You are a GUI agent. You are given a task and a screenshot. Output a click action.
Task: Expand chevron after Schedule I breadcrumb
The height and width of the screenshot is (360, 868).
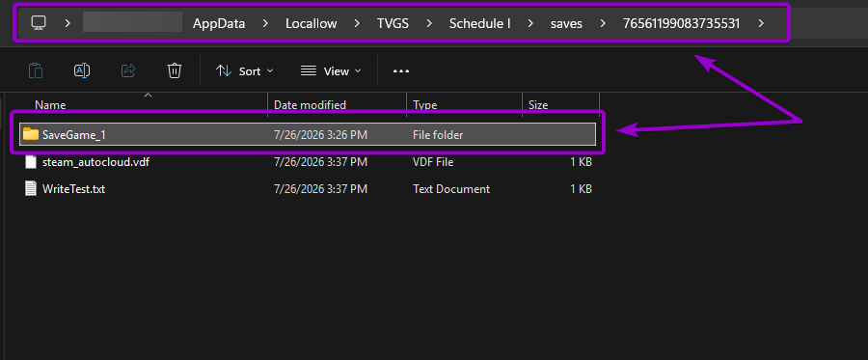530,23
